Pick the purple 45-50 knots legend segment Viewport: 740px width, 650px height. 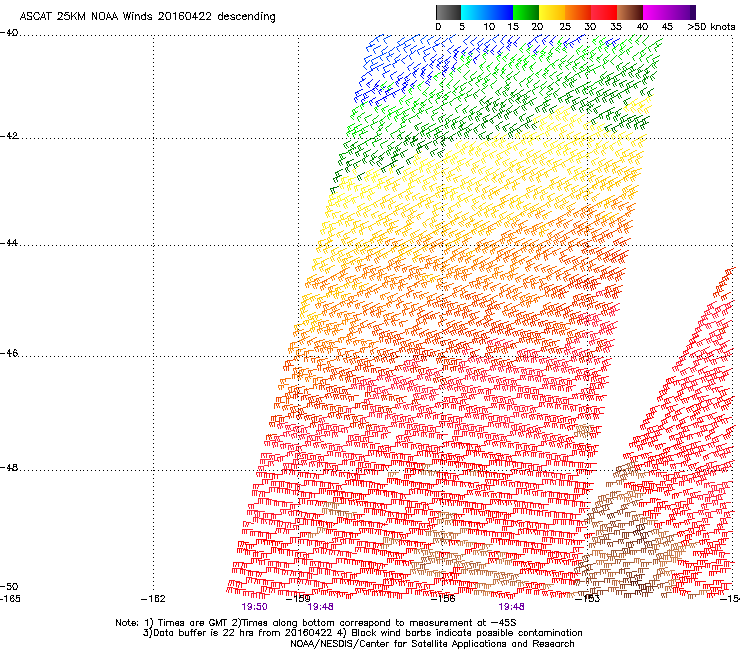682,12
